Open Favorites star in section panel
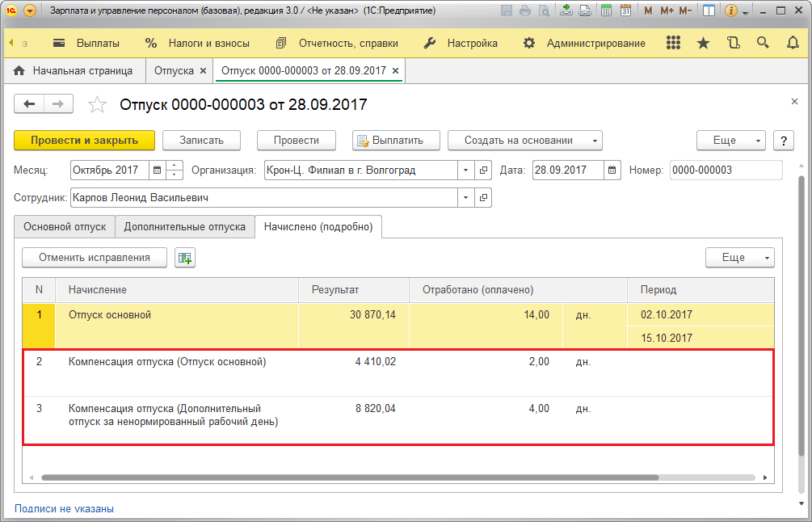Image resolution: width=812 pixels, height=522 pixels. [703, 43]
